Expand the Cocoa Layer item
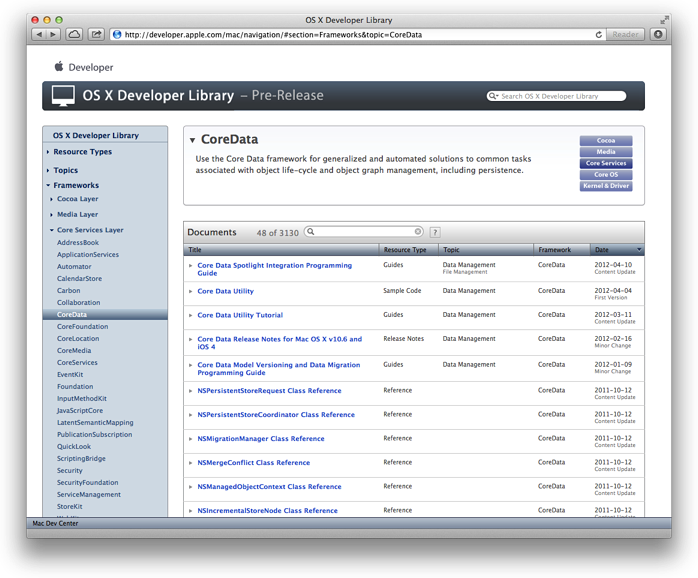Viewport: 698px width, 578px height. pos(51,199)
